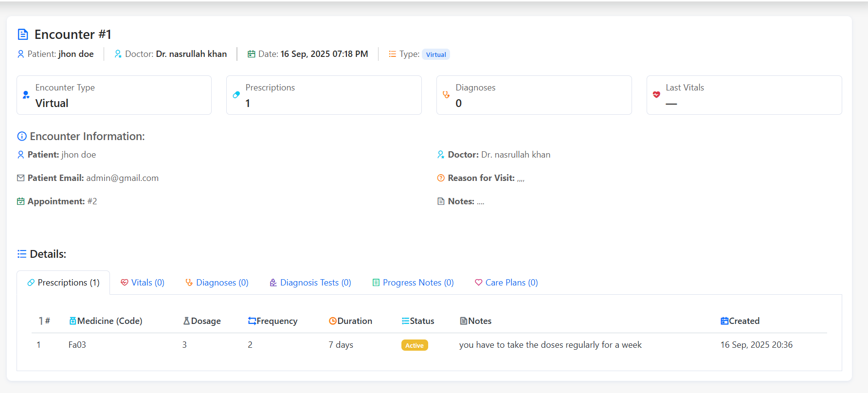This screenshot has width=868, height=393.
Task: Open the Diagnoses (0) tab
Action: pos(217,283)
